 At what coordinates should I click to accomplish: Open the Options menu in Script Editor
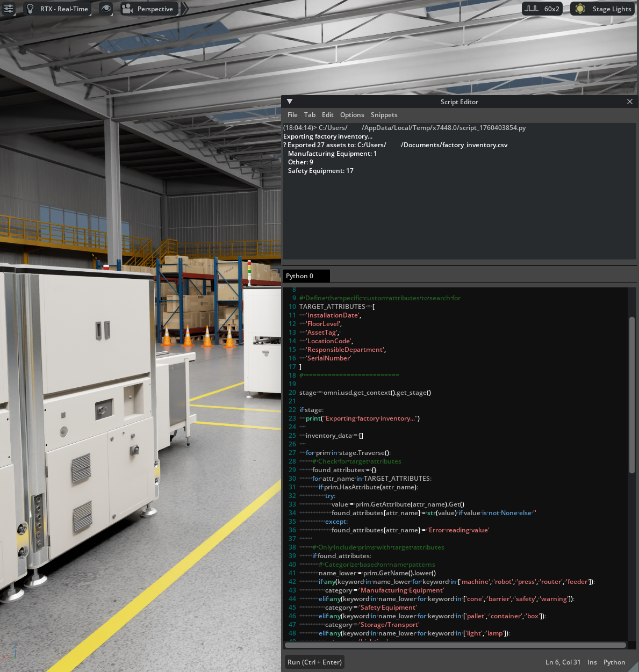pyautogui.click(x=352, y=115)
